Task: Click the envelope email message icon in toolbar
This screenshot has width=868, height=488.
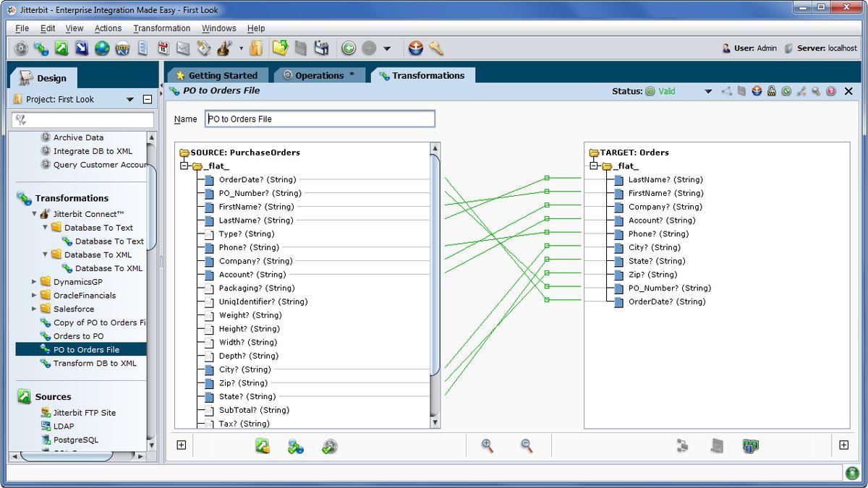Action: click(183, 48)
